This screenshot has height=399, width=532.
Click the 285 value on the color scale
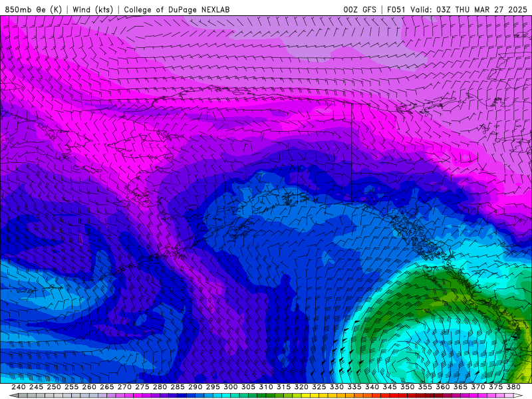point(178,387)
